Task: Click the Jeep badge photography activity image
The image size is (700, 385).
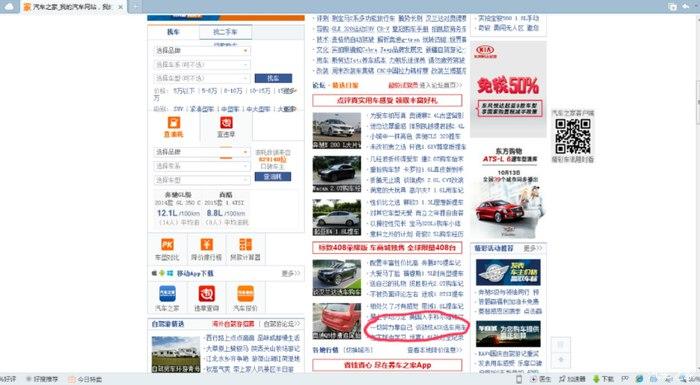Action: [508, 272]
